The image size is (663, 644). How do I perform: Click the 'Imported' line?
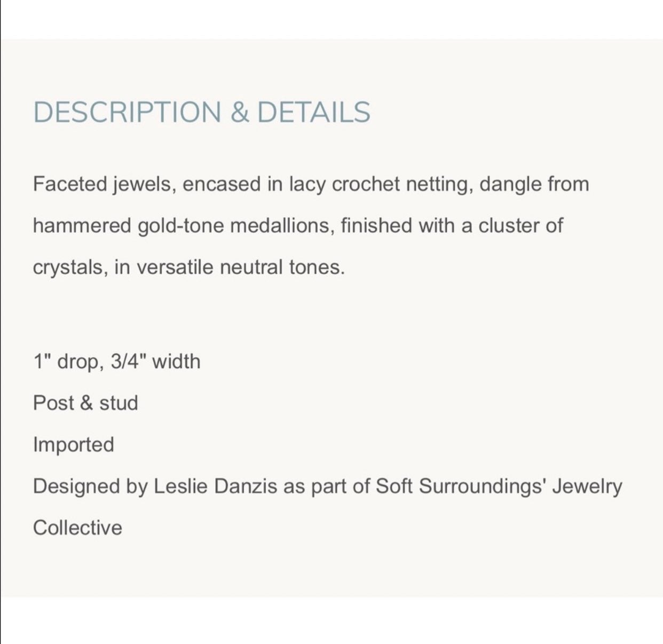(74, 444)
